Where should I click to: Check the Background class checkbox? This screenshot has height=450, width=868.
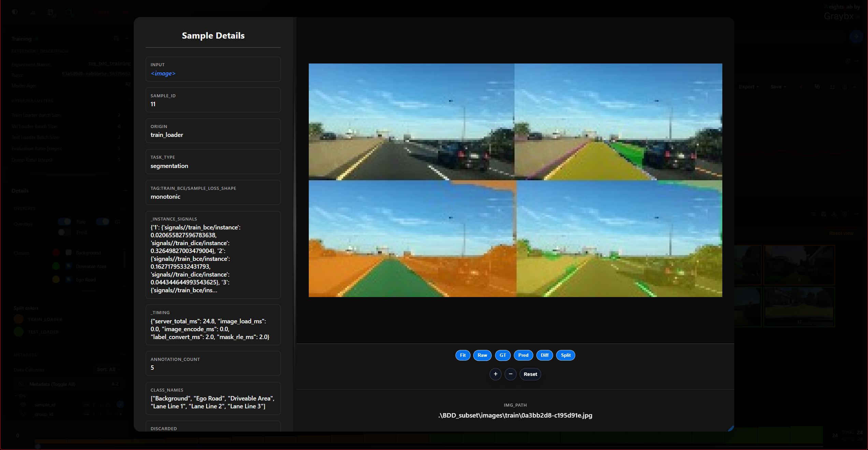69,252
